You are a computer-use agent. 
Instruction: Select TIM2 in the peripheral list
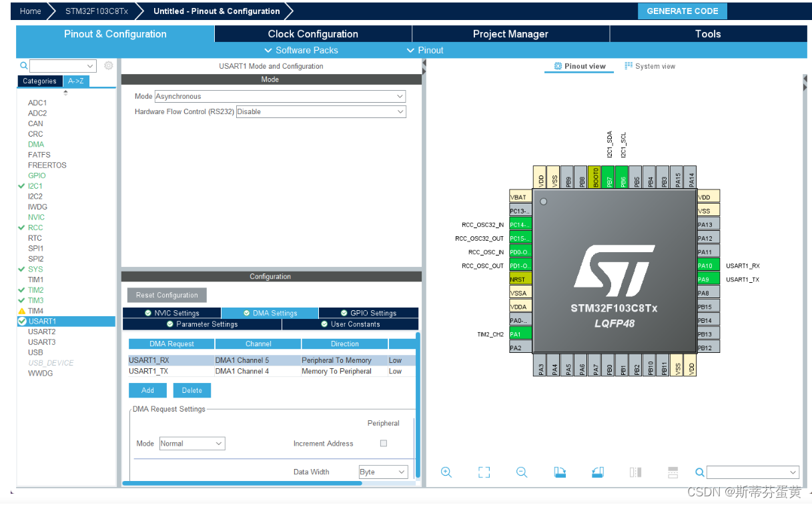(36, 290)
